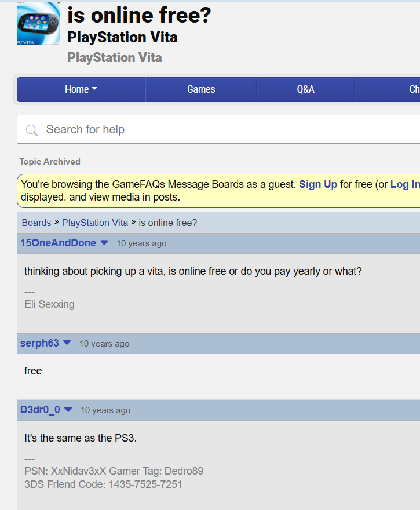Click the black PlayStation Vita heading
420x510 pixels.
point(122,37)
